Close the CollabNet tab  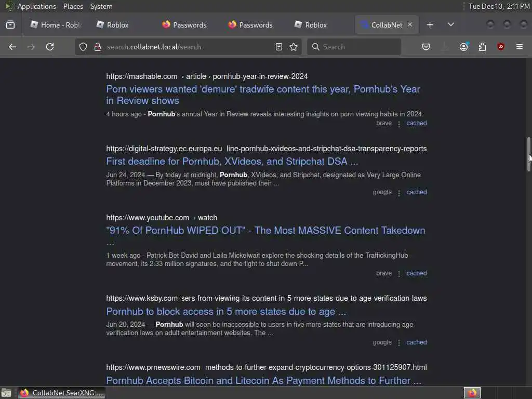point(410,24)
